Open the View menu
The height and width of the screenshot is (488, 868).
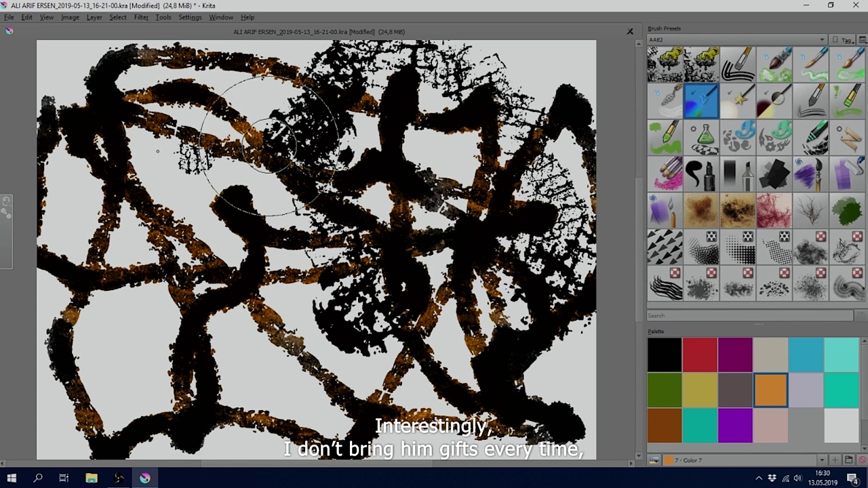coord(47,17)
